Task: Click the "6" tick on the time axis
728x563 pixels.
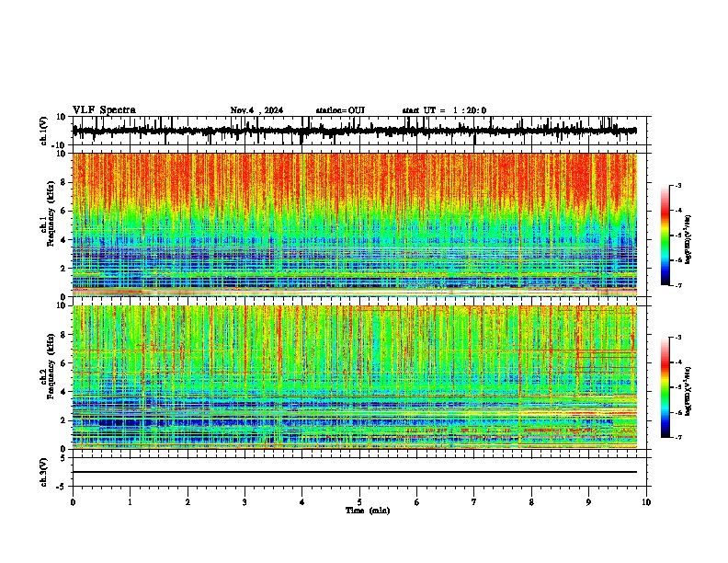Action: [x=417, y=502]
